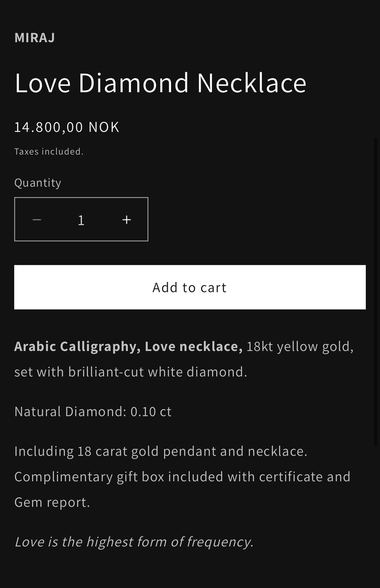Click the 0.10 ct carat value
Screen dimensions: 380x588
151,412
